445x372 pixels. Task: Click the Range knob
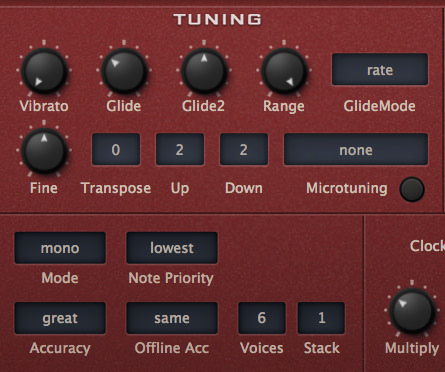(284, 70)
